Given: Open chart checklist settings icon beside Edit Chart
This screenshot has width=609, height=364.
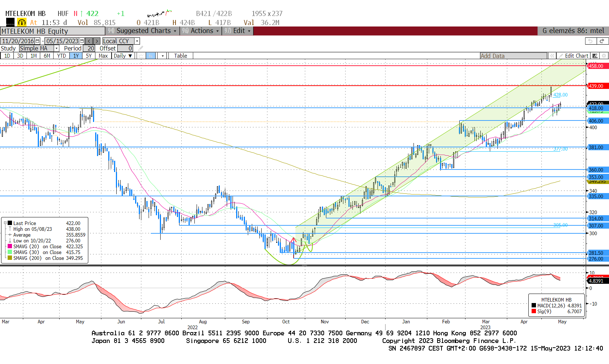Looking at the screenshot, I should 595,56.
